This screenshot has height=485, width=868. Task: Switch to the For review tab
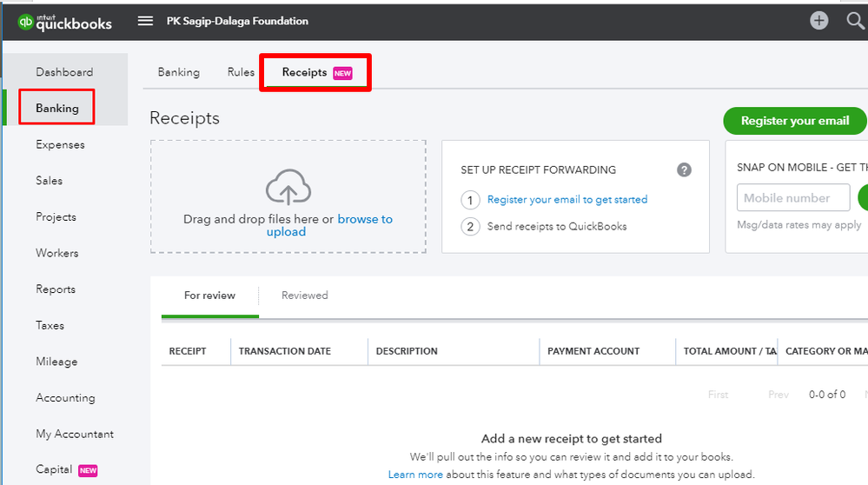209,296
